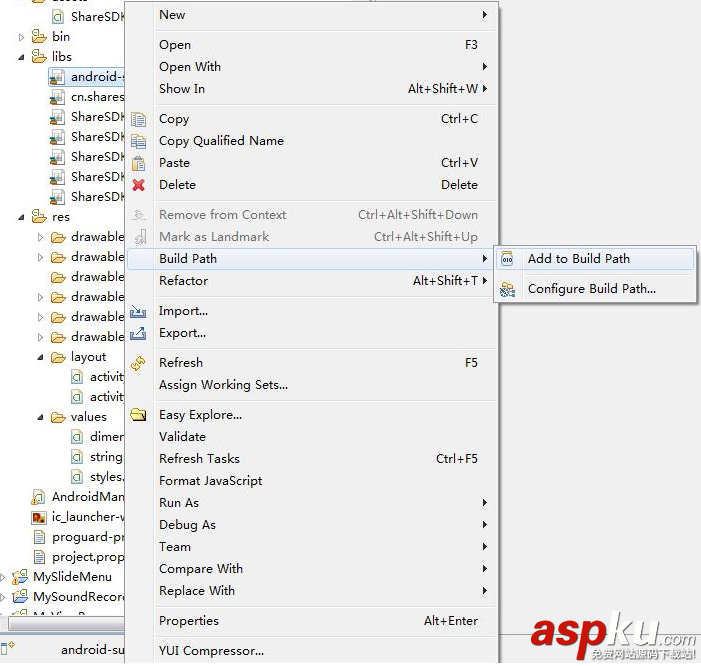The height and width of the screenshot is (666, 701).
Task: Open the Debug As submenu
Action: pyautogui.click(x=313, y=525)
